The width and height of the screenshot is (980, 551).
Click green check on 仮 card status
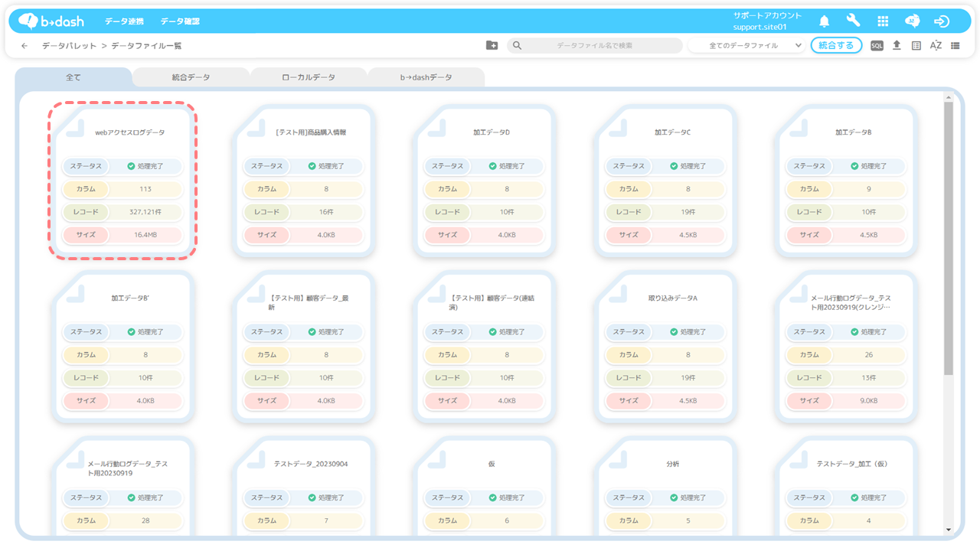tap(492, 497)
